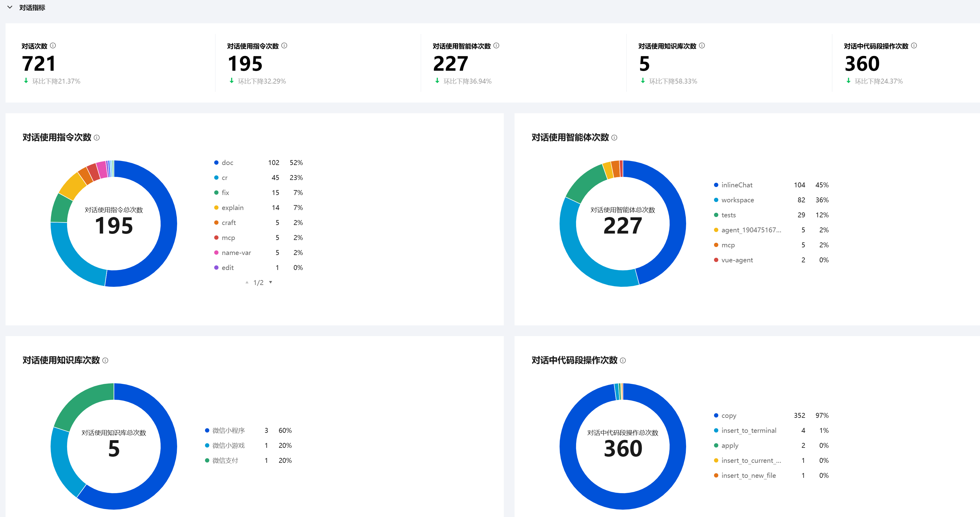The width and height of the screenshot is (980, 517).
Task: Click info icon on 对话使用知识库次数 chart title
Action: point(105,360)
